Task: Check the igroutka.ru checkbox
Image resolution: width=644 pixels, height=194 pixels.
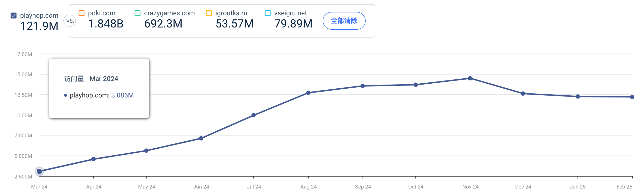Action: [209, 13]
